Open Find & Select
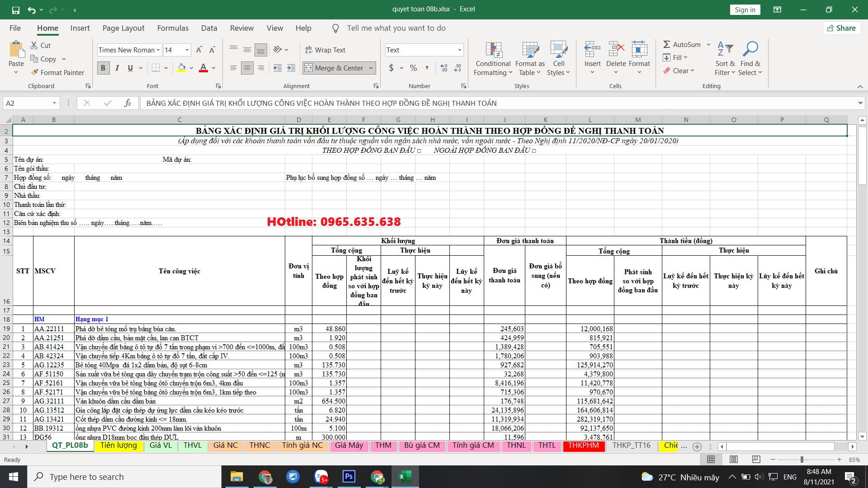Image resolution: width=868 pixels, height=488 pixels. [x=750, y=58]
